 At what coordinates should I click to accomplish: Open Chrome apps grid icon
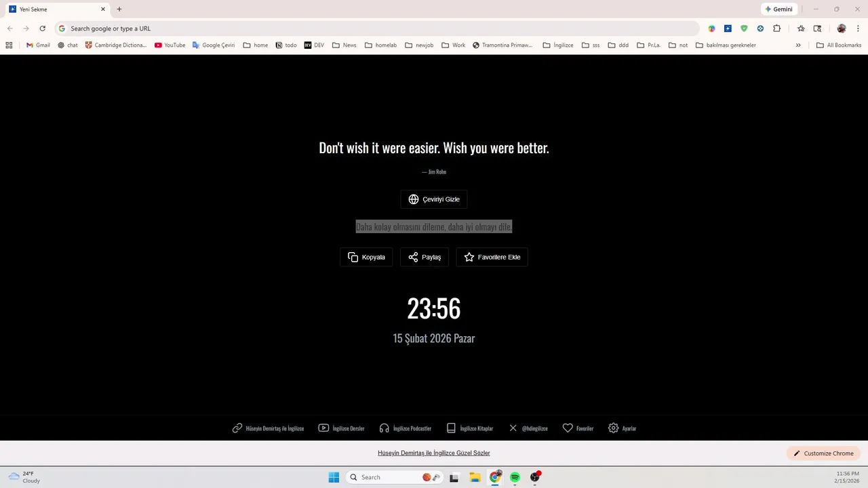(x=9, y=45)
